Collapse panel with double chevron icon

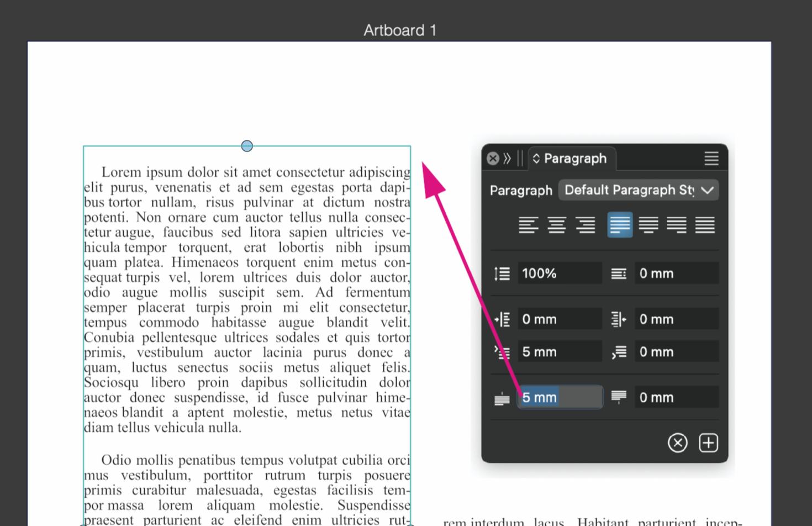[x=507, y=159]
